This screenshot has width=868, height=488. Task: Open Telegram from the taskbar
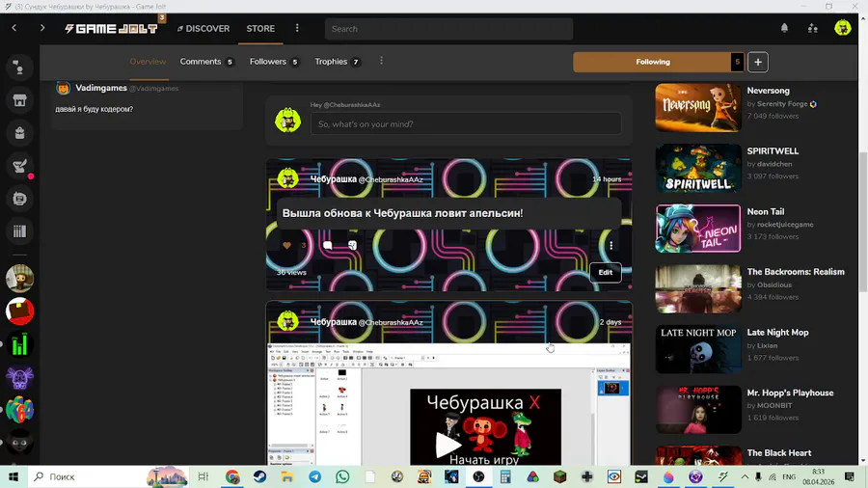[314, 476]
